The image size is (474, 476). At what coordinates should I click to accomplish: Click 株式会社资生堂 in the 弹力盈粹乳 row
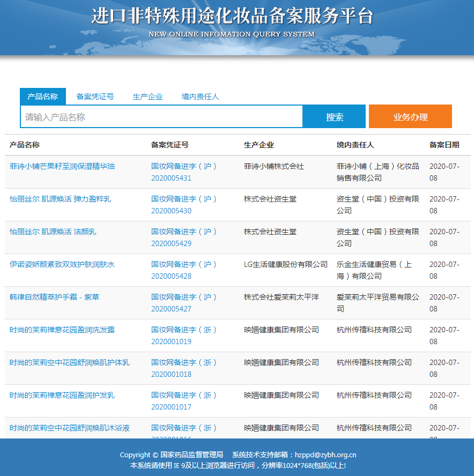click(270, 199)
